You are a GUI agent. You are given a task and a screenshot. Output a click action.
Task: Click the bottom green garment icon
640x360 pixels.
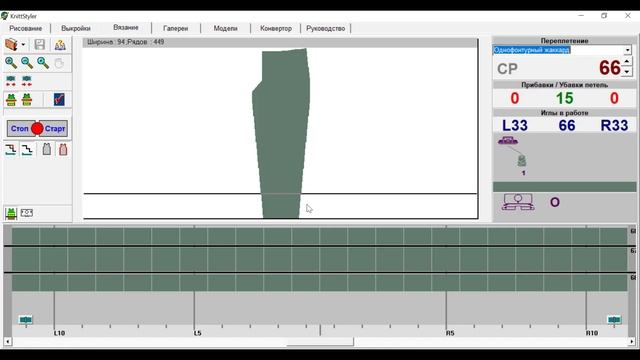(11, 213)
